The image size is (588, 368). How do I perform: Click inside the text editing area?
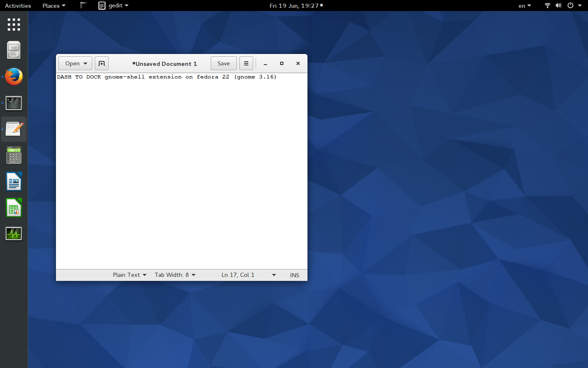(x=182, y=171)
